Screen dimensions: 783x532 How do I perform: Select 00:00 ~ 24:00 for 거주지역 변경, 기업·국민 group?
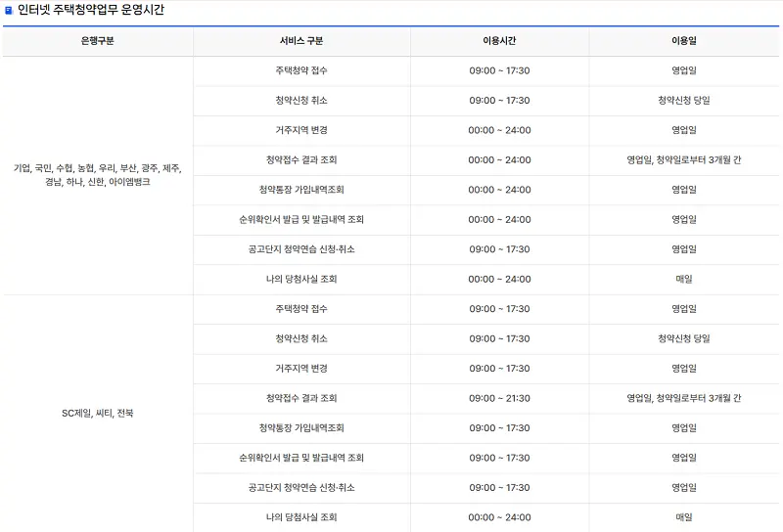click(499, 130)
